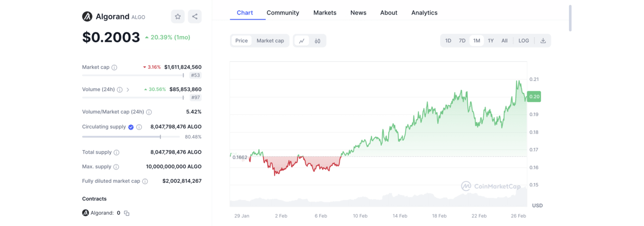Screen dimensions: 644x226
Task: Select 1Y time range
Action: [491, 41]
